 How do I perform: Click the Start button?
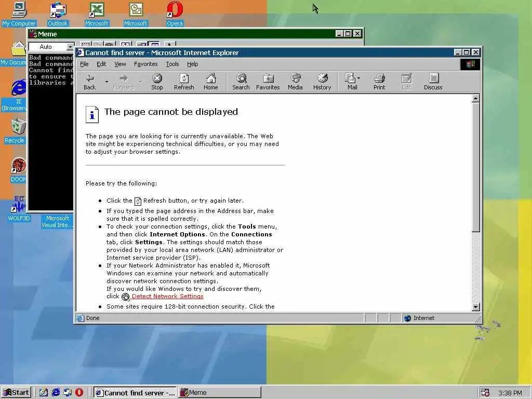[x=16, y=393]
